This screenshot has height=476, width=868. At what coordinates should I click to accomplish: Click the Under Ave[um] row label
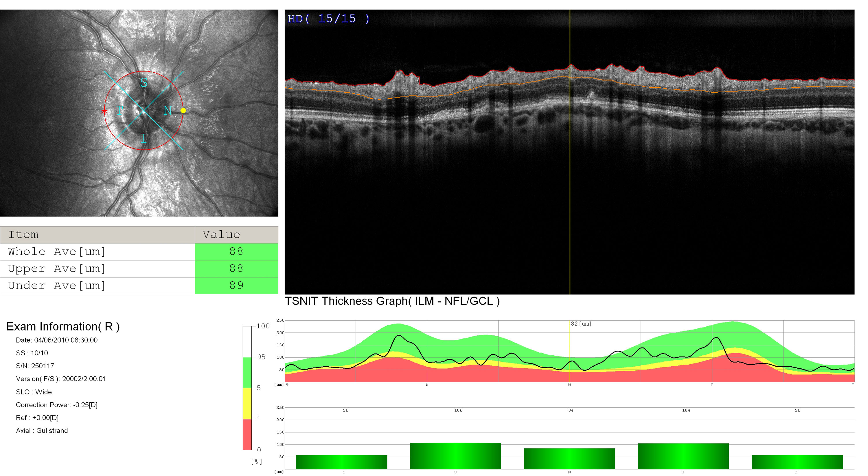(57, 286)
